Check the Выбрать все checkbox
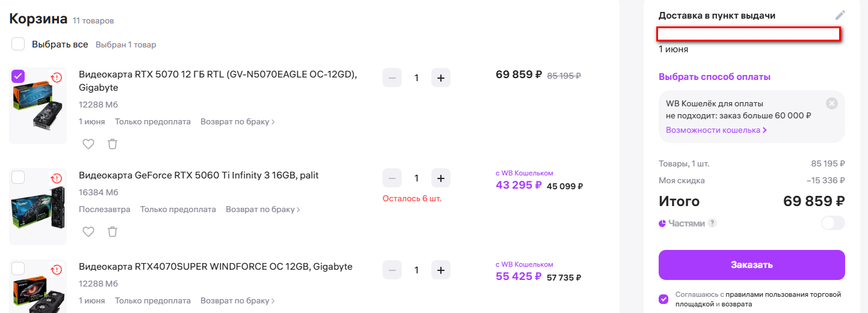The height and width of the screenshot is (313, 868). tap(18, 44)
